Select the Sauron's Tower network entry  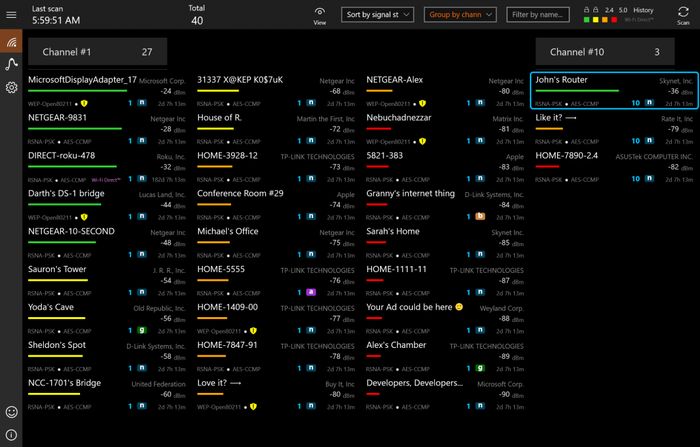[x=107, y=275]
